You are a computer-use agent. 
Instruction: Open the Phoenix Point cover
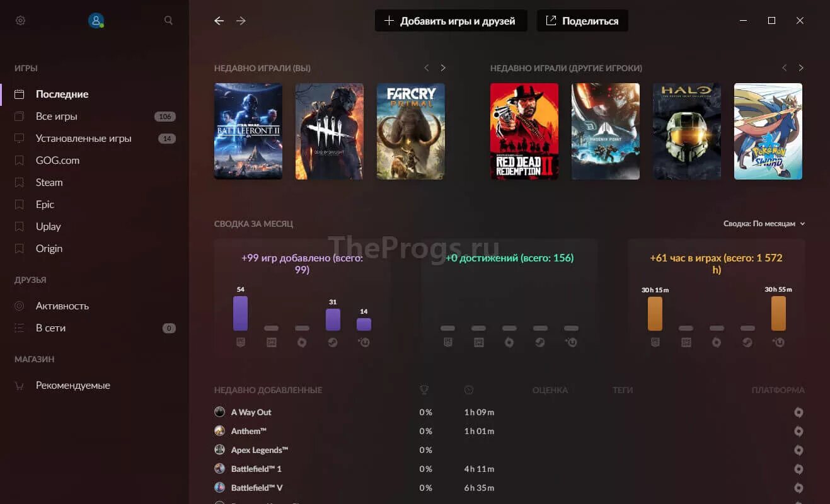click(606, 131)
